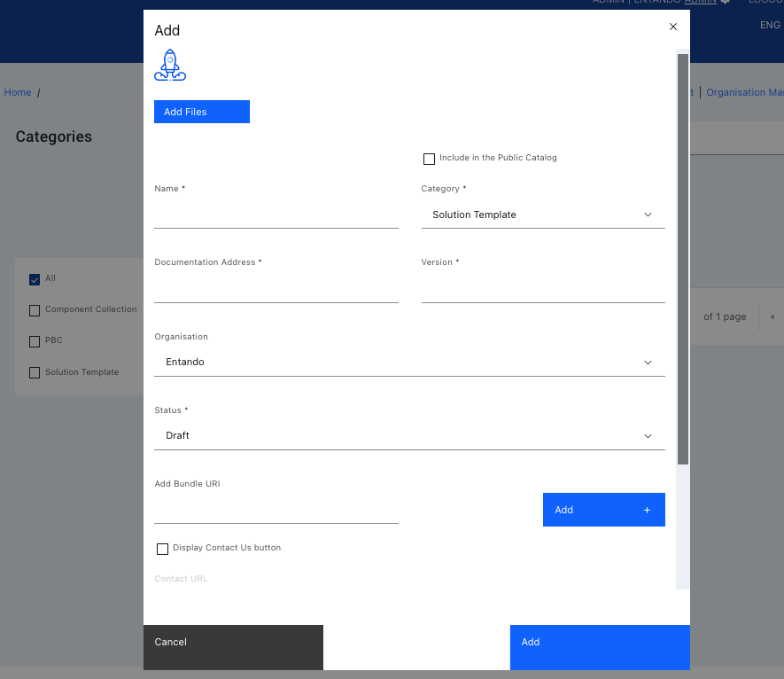Open the Status dropdown showing Draft
Viewport: 784px width, 679px height.
coord(409,435)
